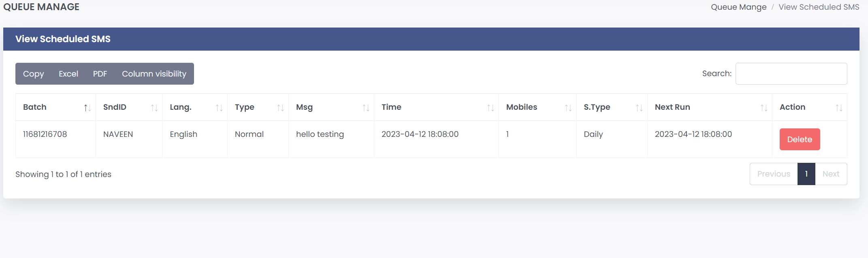Click the Type column sort icon

click(x=280, y=108)
